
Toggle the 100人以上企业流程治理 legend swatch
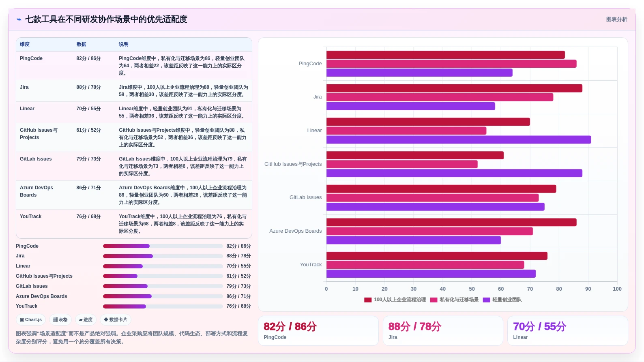click(x=368, y=300)
